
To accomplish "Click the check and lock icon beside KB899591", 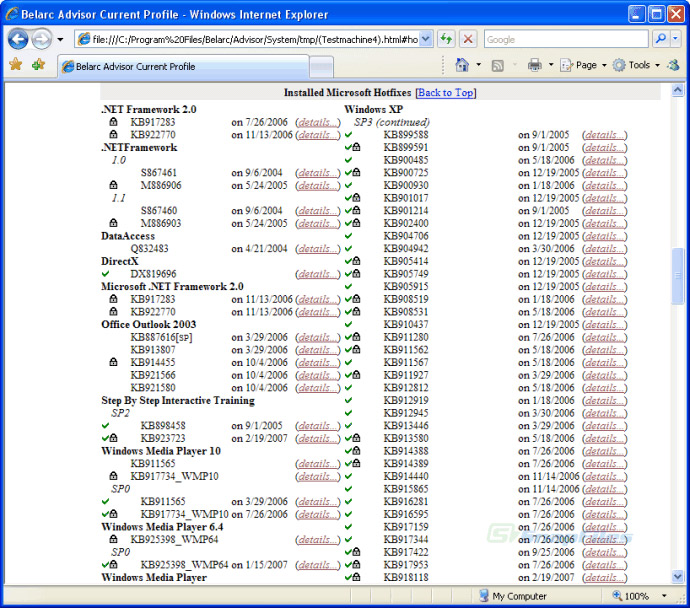I will (352, 147).
